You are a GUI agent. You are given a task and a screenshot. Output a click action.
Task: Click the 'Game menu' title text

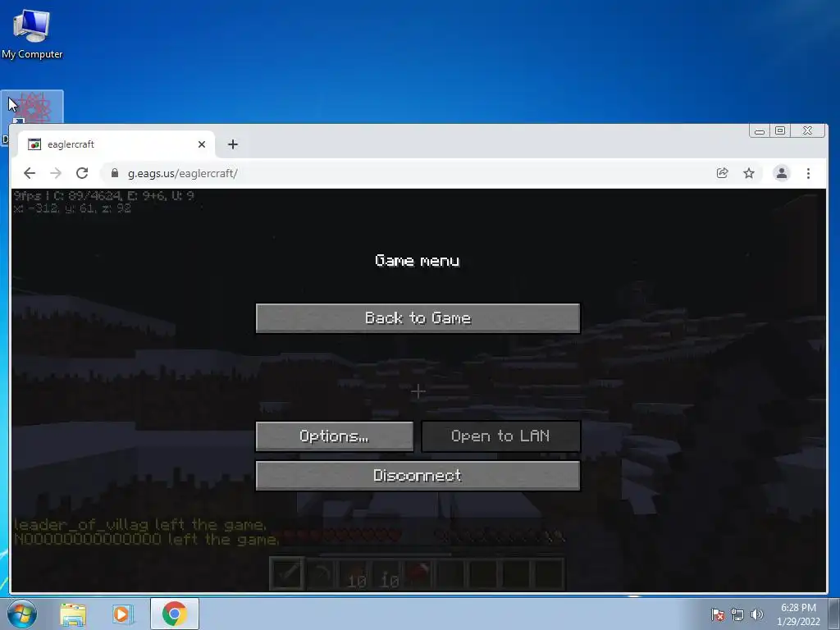pyautogui.click(x=418, y=261)
